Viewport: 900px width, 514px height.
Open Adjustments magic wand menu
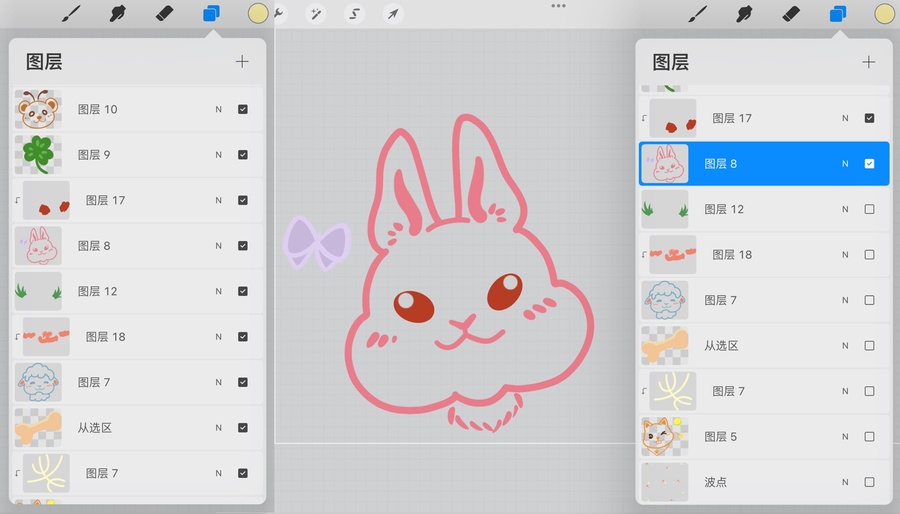click(316, 14)
